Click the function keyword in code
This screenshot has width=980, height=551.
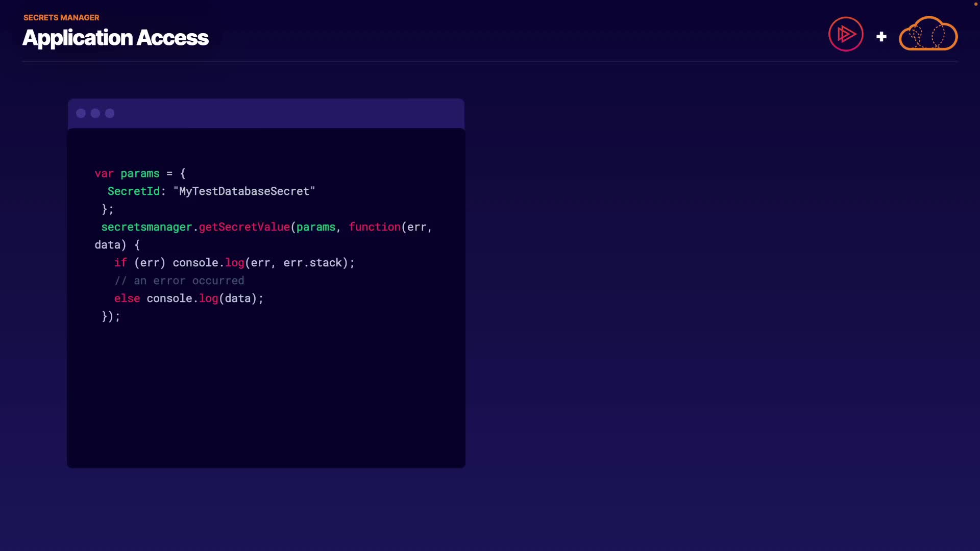[374, 227]
